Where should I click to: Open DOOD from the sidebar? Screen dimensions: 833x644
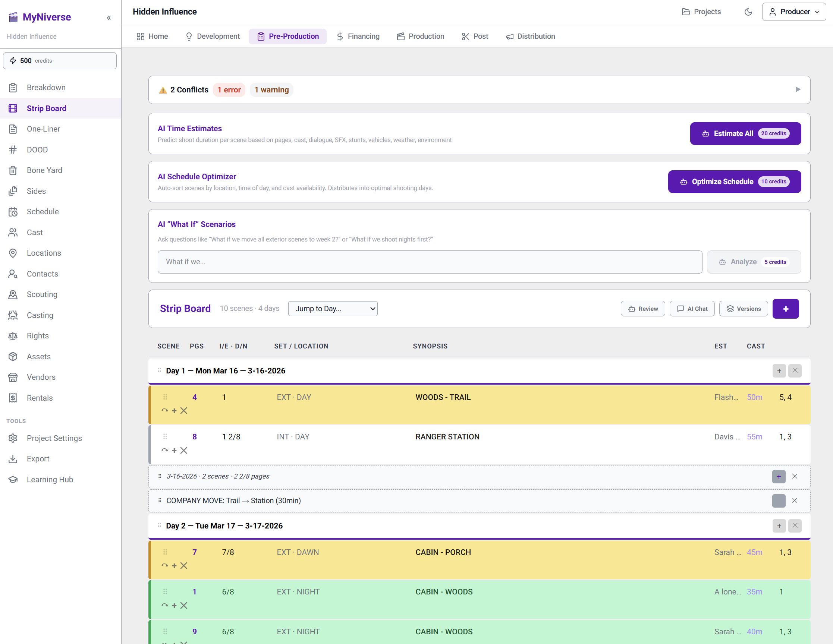point(37,149)
